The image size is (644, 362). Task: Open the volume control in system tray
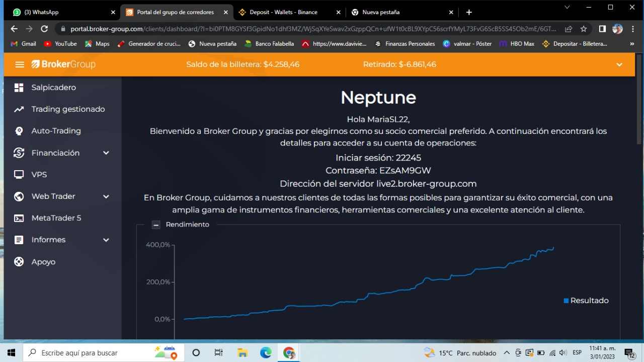pos(563,352)
